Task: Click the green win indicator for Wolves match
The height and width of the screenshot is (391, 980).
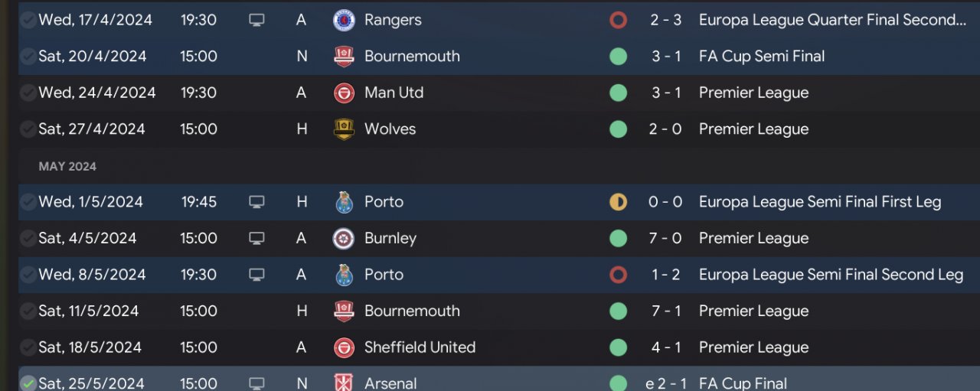Action: pos(618,129)
